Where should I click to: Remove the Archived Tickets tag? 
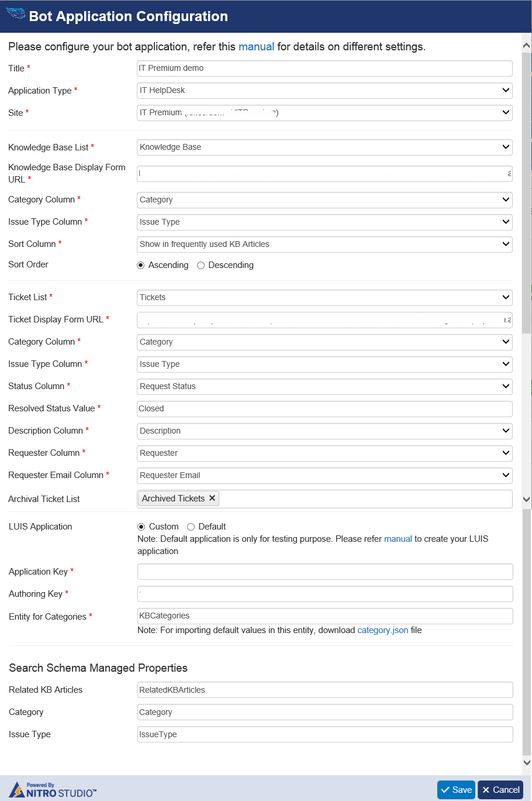pos(212,498)
